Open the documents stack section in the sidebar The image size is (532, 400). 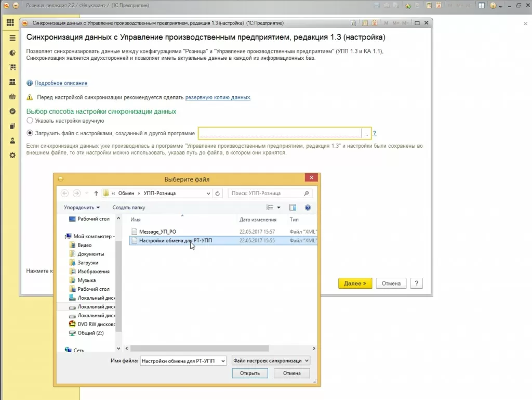click(x=12, y=126)
